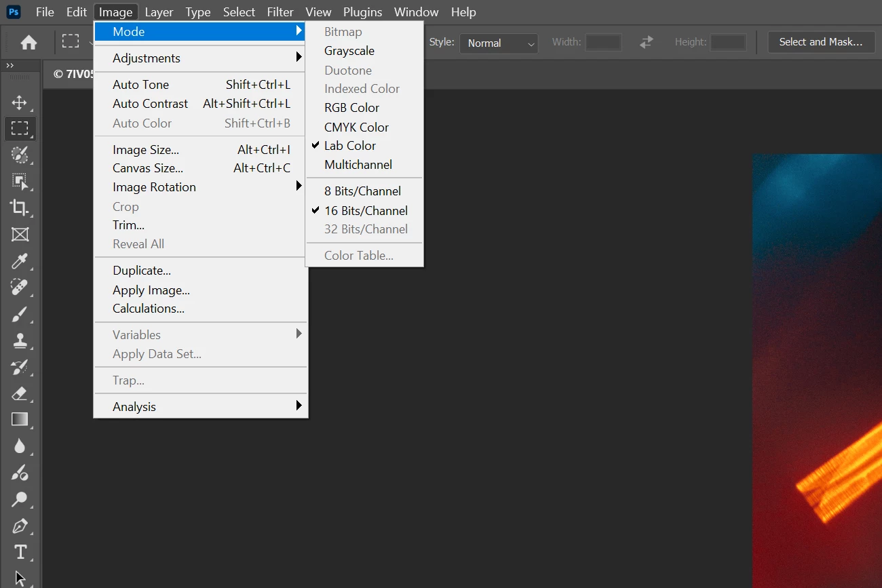Switch image mode to Grayscale
The width and height of the screenshot is (882, 588).
[x=364, y=51]
